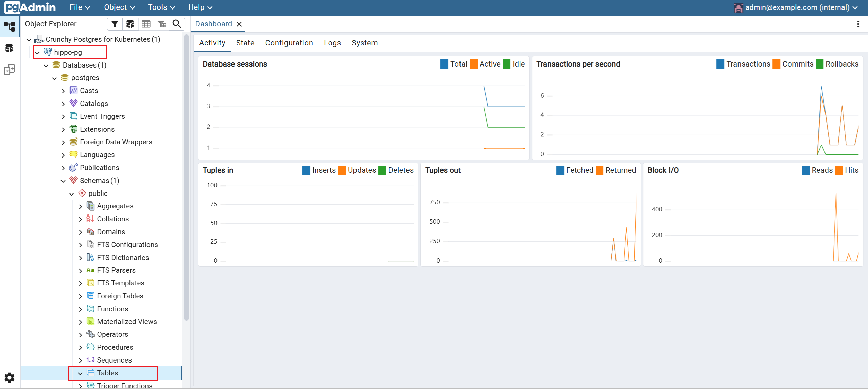The height and width of the screenshot is (389, 868).
Task: Open the Schema Diff sidebar icon
Action: tap(10, 70)
